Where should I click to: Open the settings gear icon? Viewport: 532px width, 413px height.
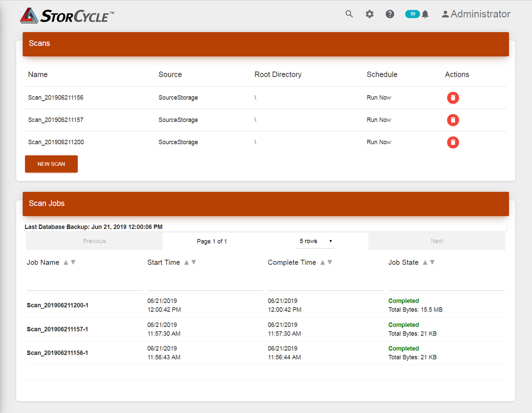[x=370, y=14]
